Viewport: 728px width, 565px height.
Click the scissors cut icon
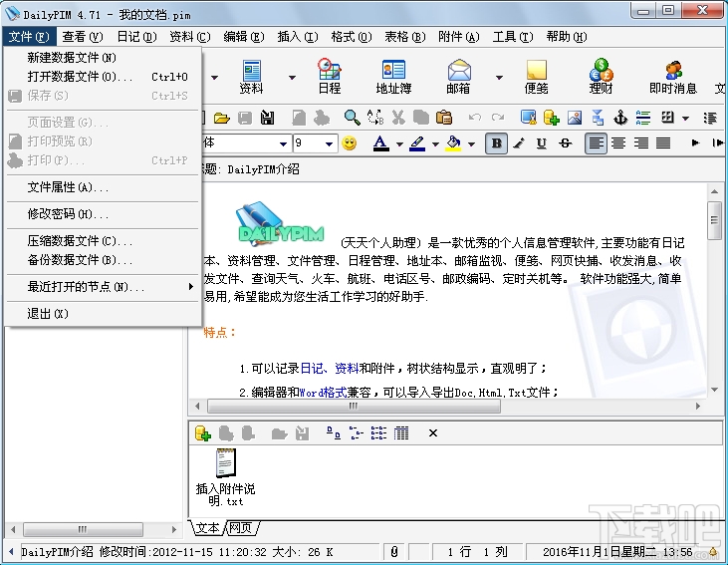point(398,118)
